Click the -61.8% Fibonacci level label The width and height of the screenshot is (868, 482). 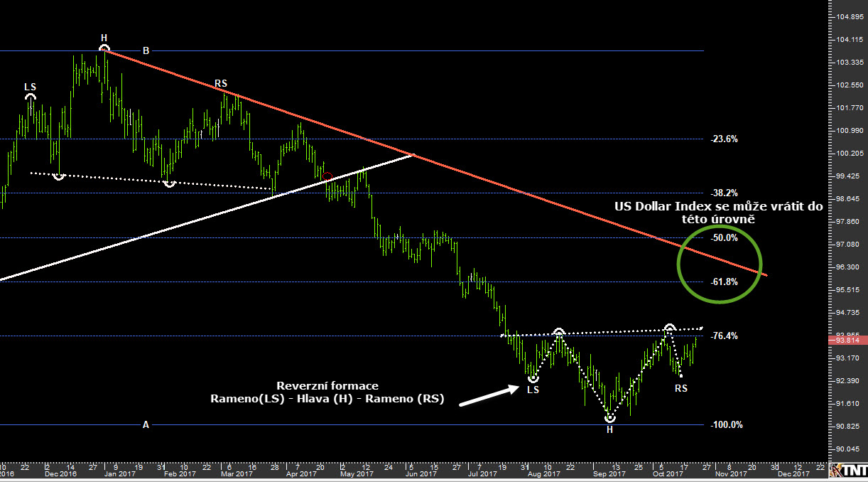[x=724, y=282]
